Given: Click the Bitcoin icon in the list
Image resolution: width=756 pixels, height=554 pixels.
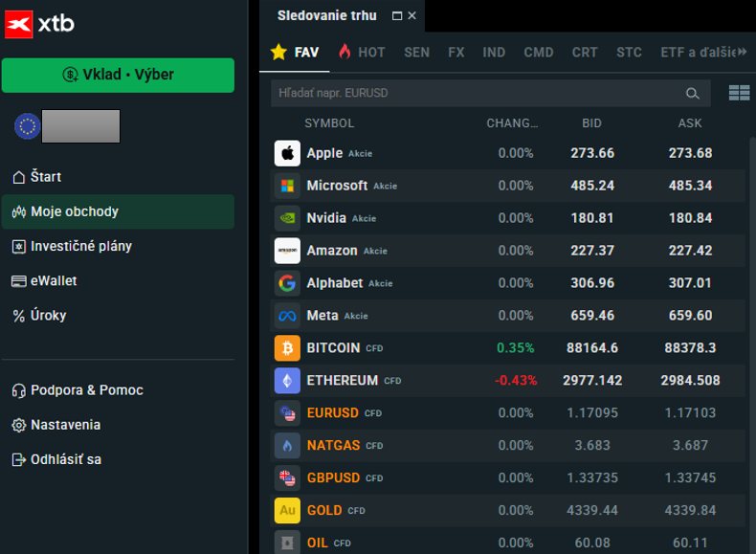Looking at the screenshot, I should tap(287, 348).
